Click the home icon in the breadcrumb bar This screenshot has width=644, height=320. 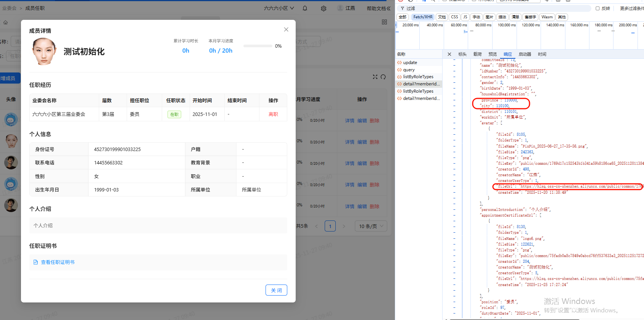[6, 23]
